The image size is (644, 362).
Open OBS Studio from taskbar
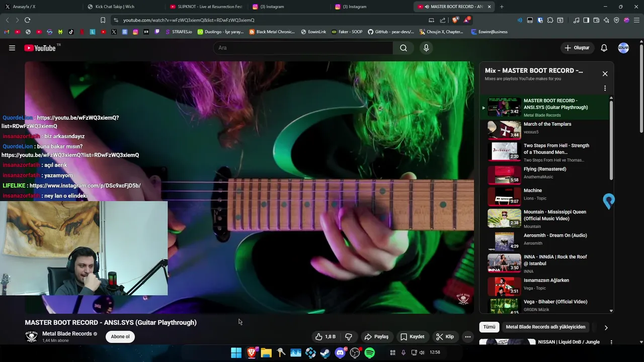click(x=355, y=352)
